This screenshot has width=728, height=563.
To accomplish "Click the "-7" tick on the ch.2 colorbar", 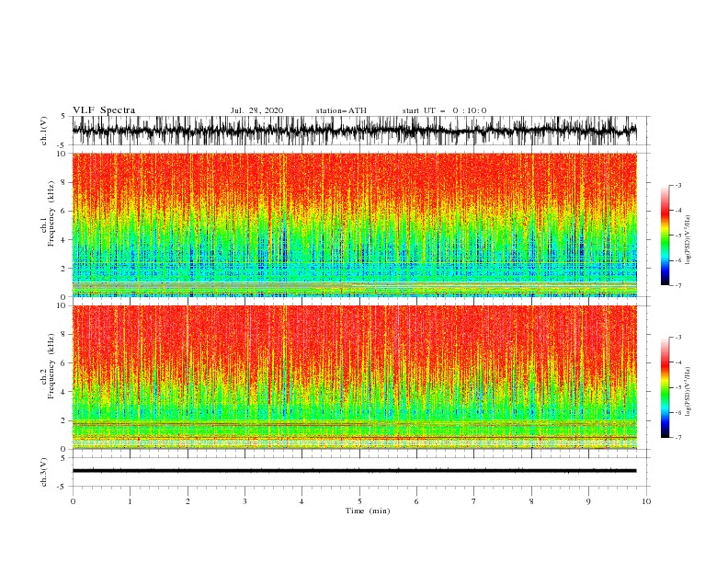I will tap(677, 438).
